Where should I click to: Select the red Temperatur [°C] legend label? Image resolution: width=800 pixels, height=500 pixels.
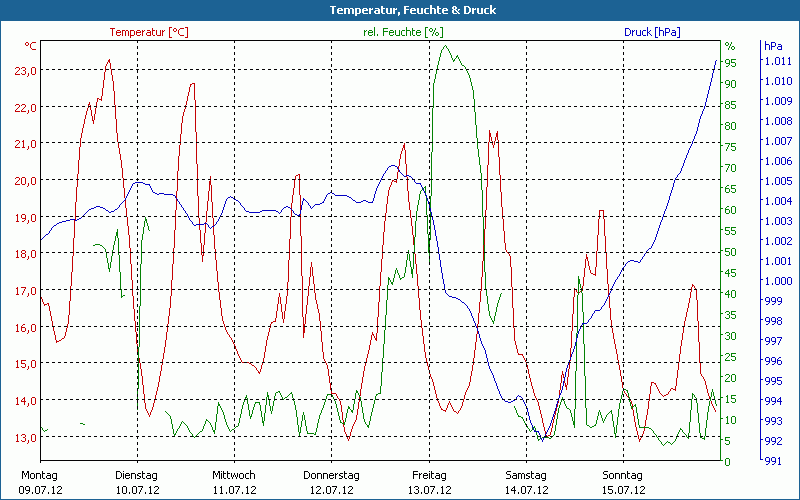(149, 32)
